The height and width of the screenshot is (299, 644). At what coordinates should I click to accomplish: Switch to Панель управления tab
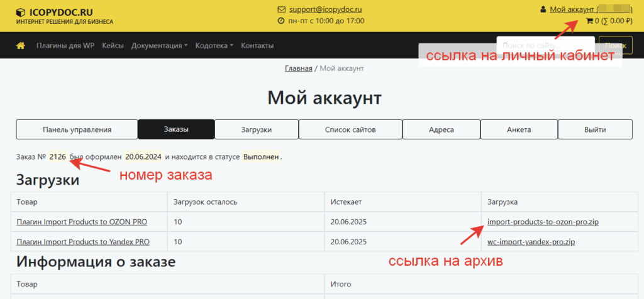pos(77,129)
